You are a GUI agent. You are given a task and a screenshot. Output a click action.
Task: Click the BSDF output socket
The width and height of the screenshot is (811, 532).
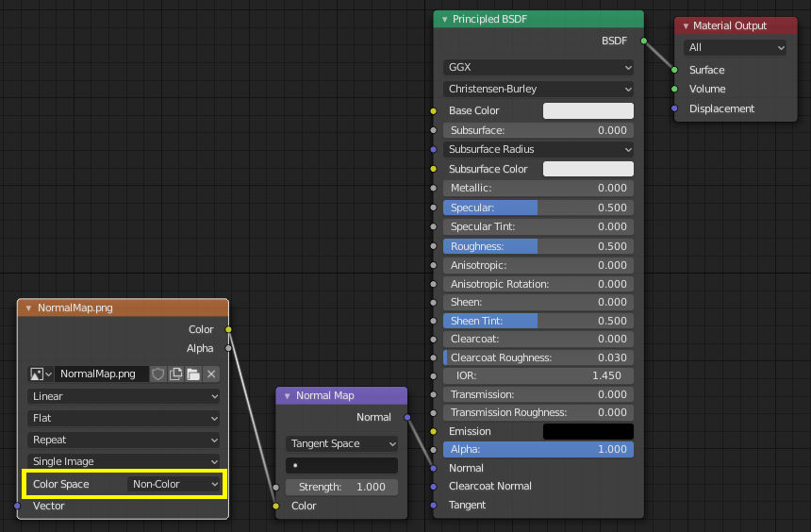click(644, 41)
